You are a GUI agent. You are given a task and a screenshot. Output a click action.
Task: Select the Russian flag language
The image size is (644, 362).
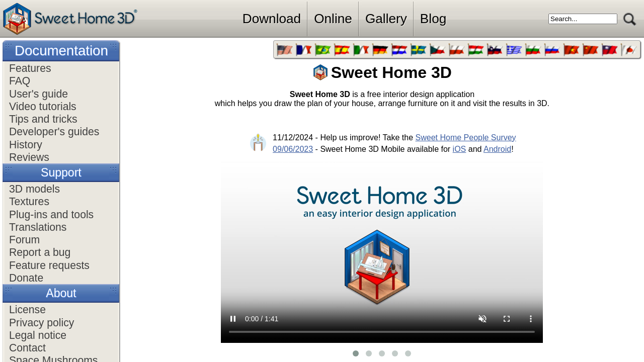pos(552,50)
